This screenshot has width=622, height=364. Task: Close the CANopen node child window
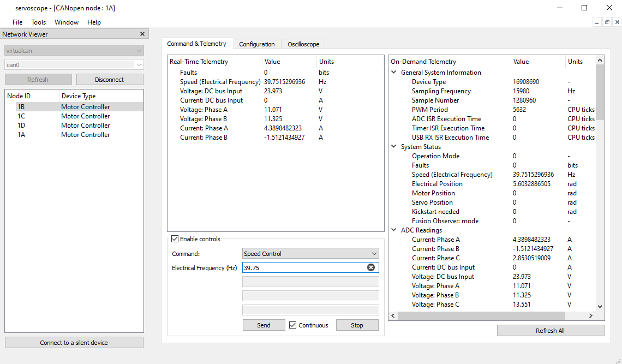(617, 21)
